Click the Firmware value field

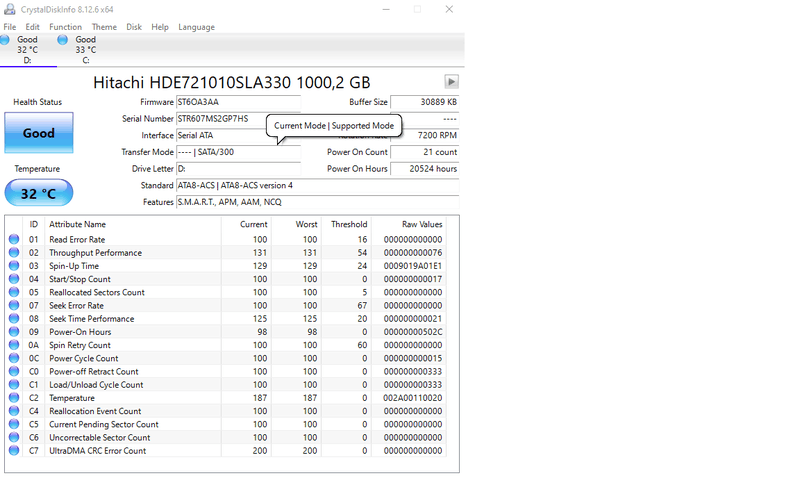(x=237, y=102)
